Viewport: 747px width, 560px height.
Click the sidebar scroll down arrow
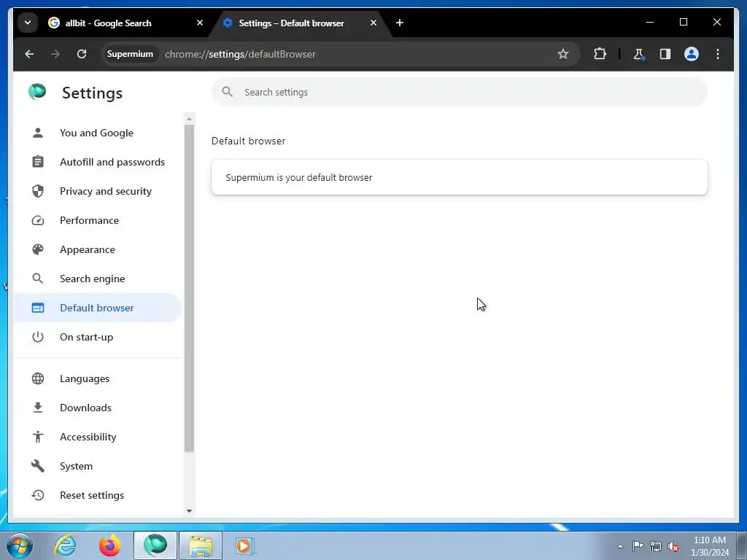pyautogui.click(x=189, y=511)
